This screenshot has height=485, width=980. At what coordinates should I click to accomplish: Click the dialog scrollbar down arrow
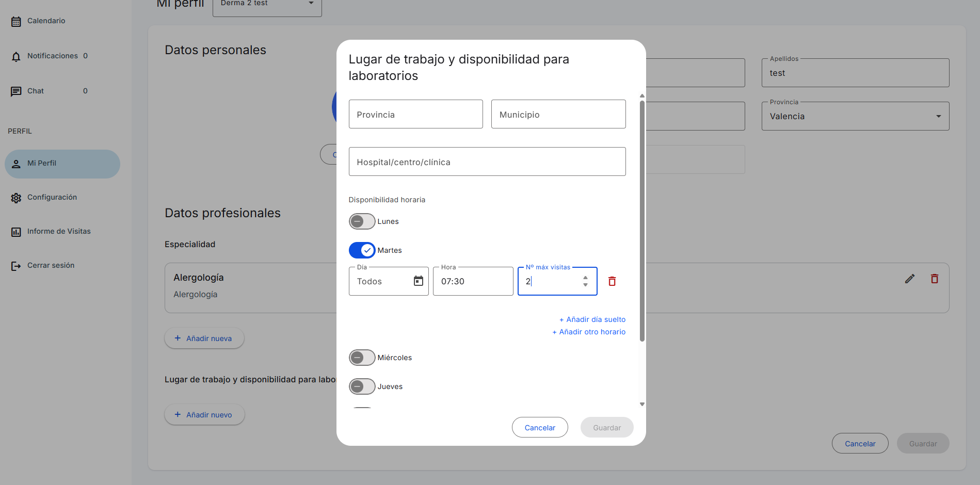tap(642, 405)
